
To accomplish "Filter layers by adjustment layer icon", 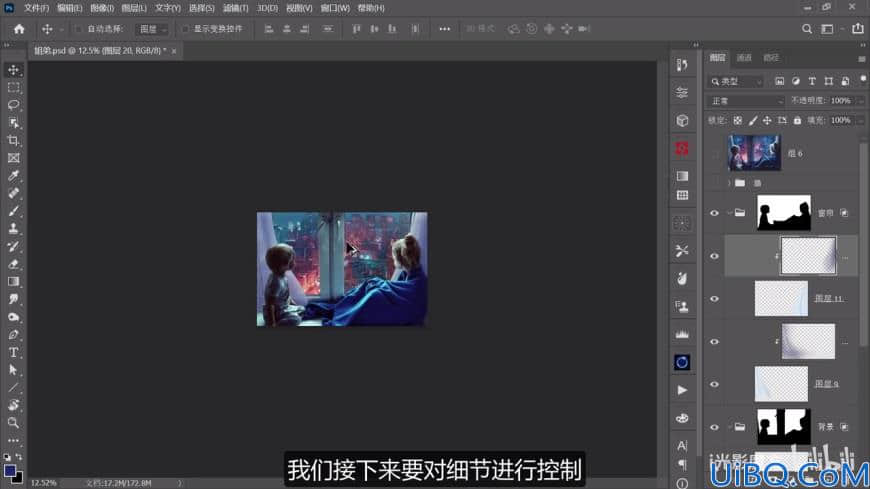I will [796, 81].
